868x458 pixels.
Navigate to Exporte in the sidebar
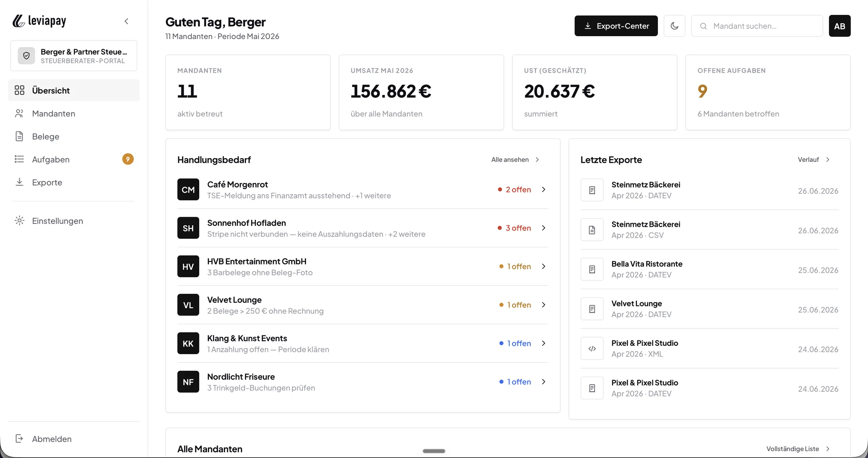coord(74,182)
